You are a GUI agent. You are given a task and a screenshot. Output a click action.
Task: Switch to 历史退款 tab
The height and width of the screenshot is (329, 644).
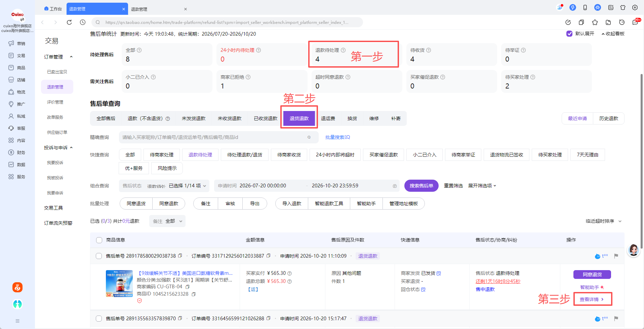[x=609, y=118]
